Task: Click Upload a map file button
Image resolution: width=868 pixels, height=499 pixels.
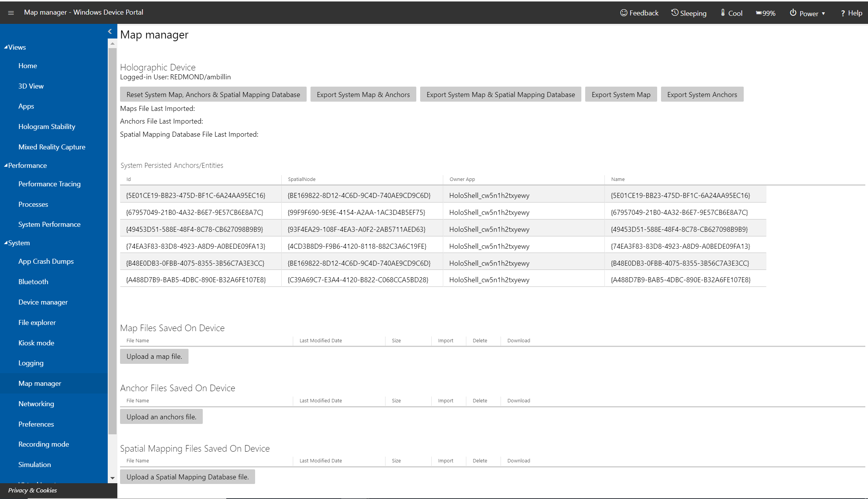Action: tap(154, 356)
